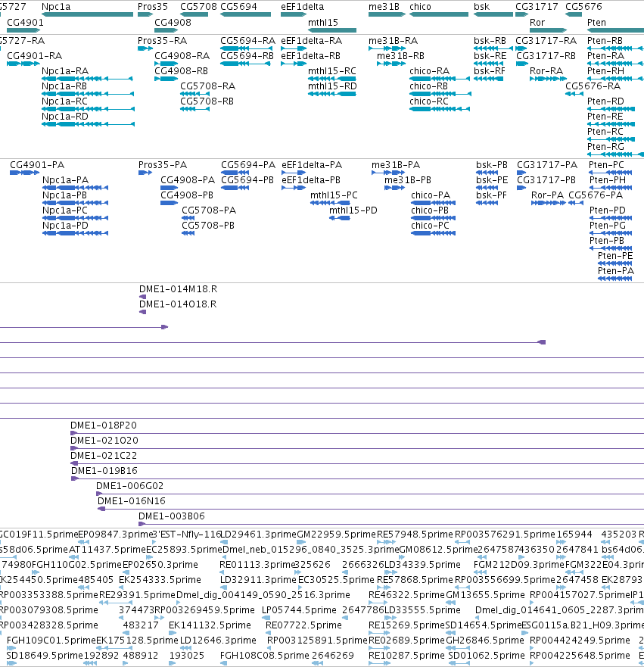Select the mthl15-PD protein glyph
This screenshot has width=644, height=667.
(x=340, y=218)
